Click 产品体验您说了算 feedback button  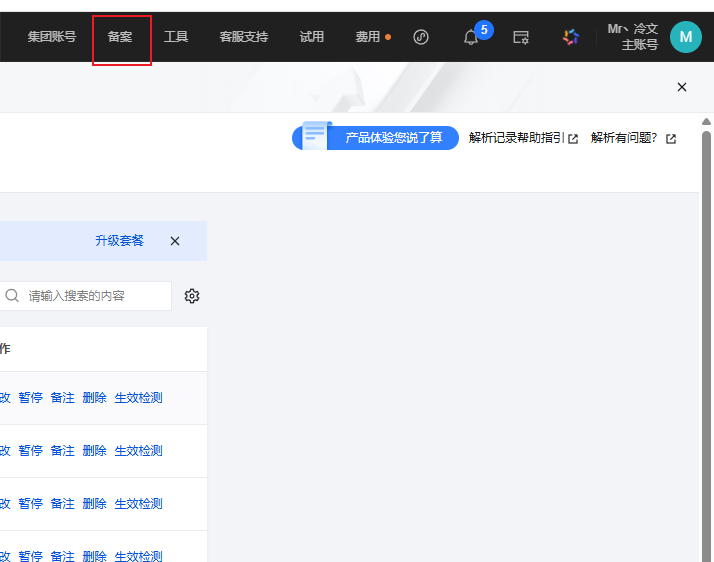click(375, 138)
